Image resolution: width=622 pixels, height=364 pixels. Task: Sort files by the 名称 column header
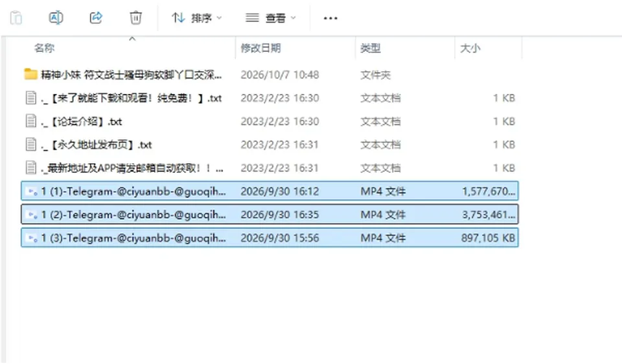pos(45,48)
